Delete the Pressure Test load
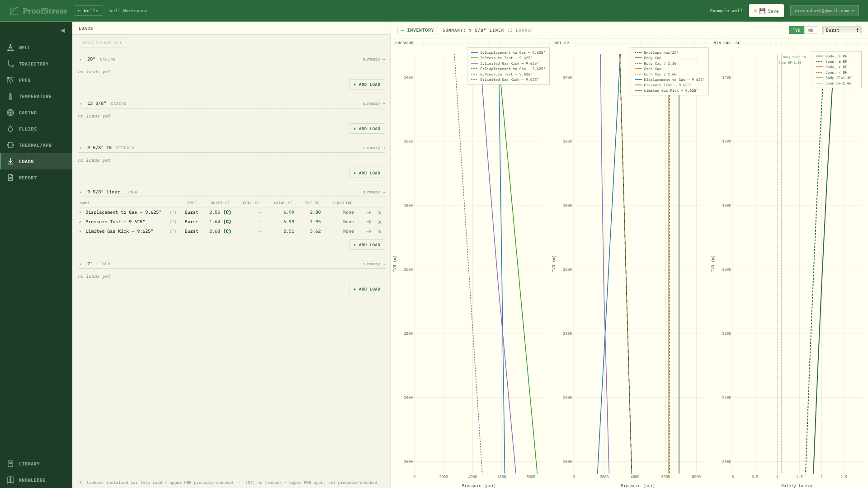 [380, 222]
